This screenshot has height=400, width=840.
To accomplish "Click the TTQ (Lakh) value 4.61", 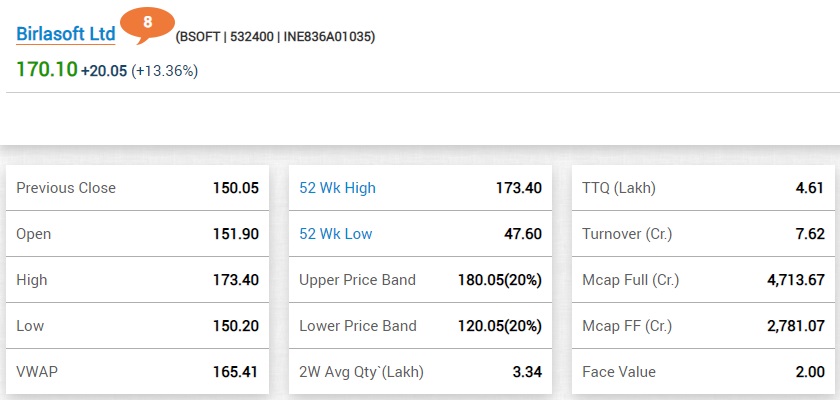I will [x=810, y=188].
